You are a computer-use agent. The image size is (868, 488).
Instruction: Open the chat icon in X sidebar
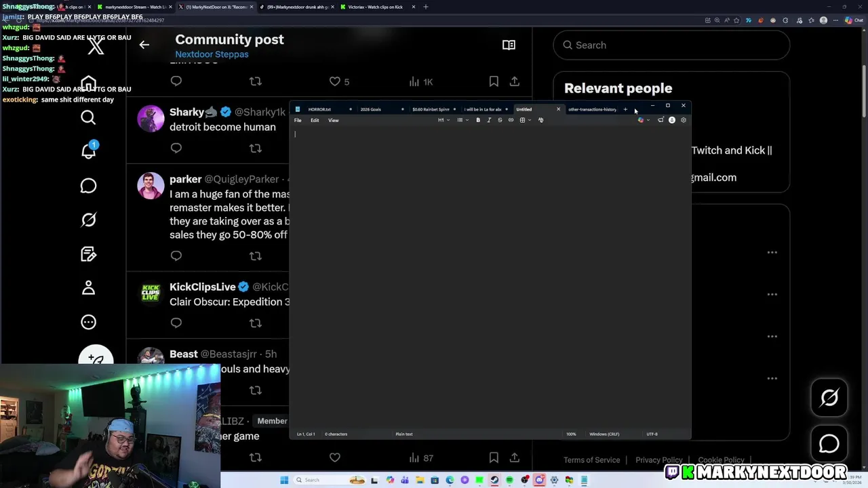[88, 186]
